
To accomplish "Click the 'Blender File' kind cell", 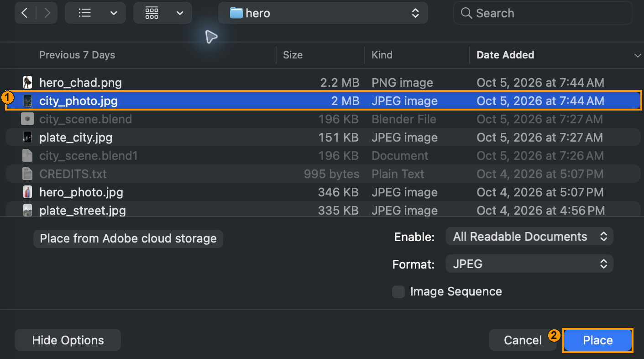I will (404, 119).
